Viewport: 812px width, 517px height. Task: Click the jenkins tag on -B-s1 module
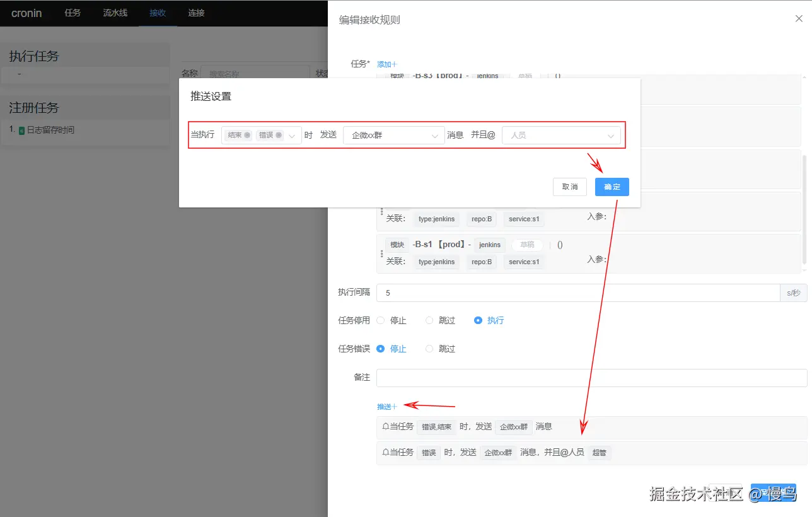pos(490,245)
